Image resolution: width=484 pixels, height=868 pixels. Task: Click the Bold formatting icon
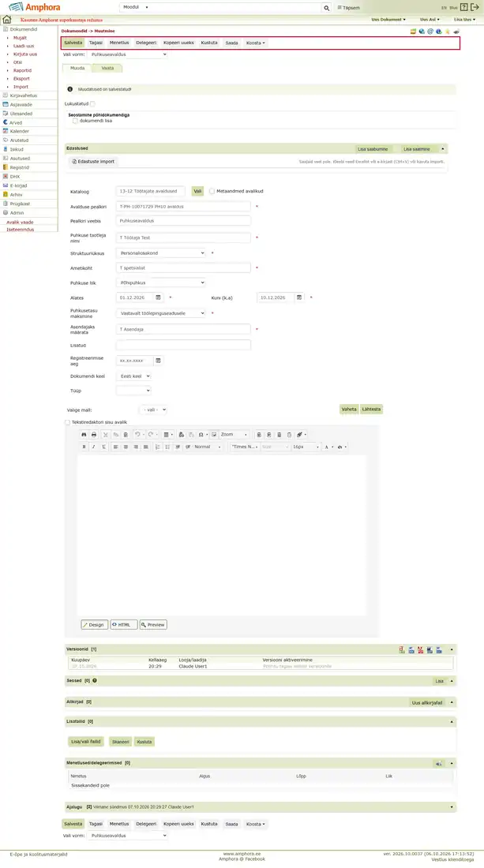[84, 447]
